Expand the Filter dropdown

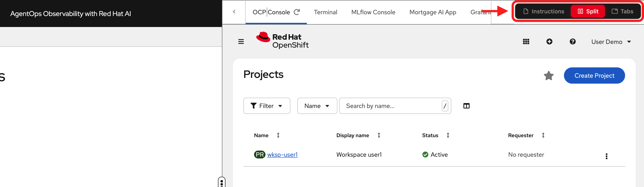pyautogui.click(x=267, y=106)
